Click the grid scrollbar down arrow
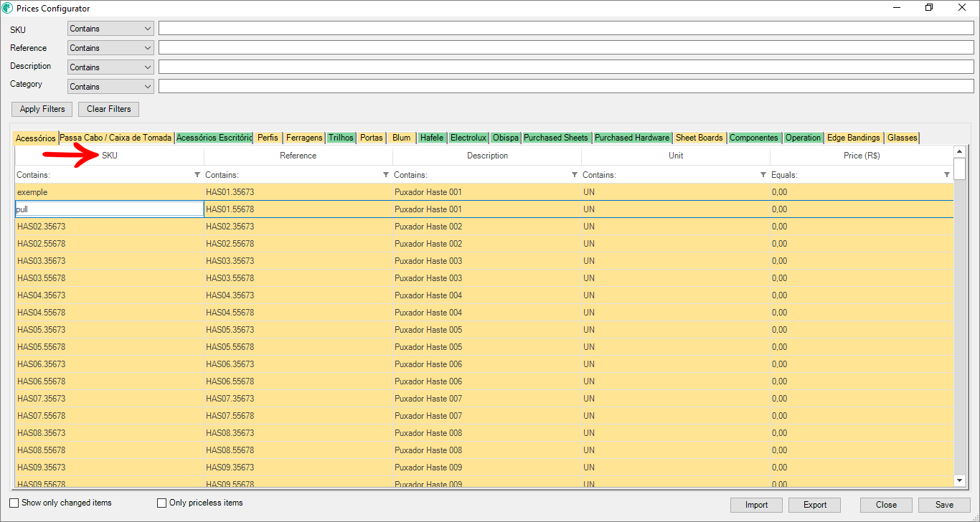 pos(960,480)
